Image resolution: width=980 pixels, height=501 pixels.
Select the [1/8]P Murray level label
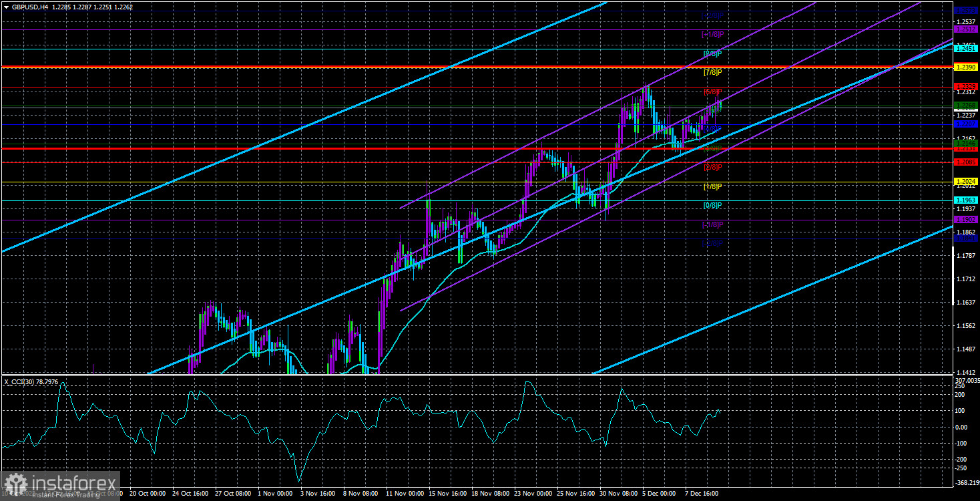coord(712,186)
